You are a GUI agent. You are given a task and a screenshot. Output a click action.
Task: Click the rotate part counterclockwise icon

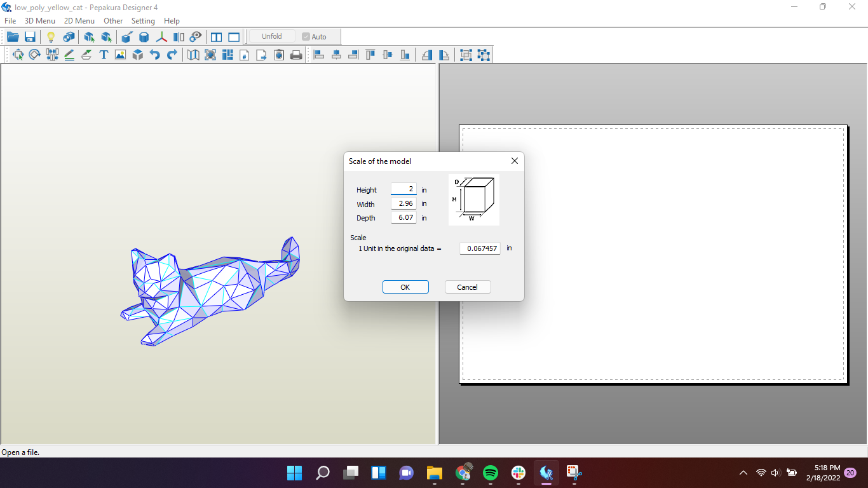pyautogui.click(x=426, y=55)
